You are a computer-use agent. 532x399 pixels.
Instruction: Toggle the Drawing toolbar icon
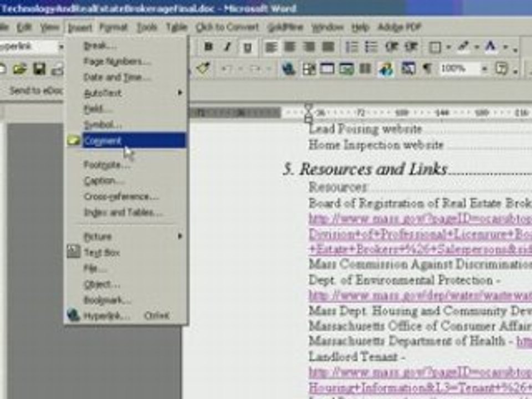(386, 69)
